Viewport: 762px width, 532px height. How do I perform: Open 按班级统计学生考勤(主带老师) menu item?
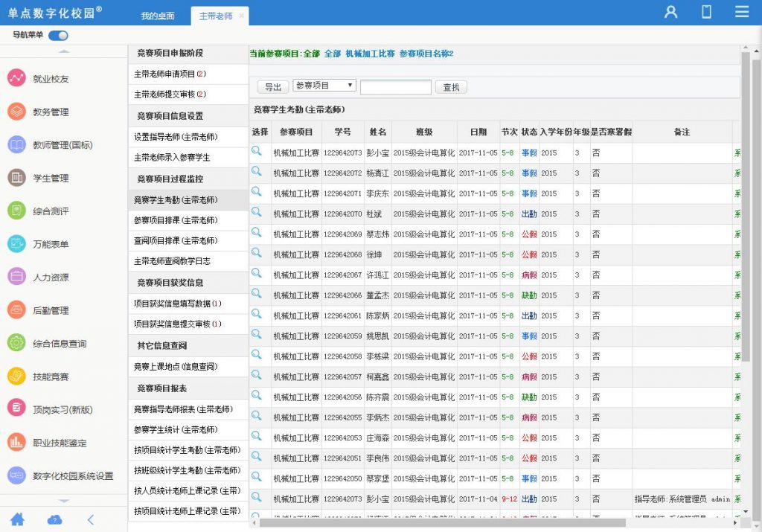pos(188,470)
